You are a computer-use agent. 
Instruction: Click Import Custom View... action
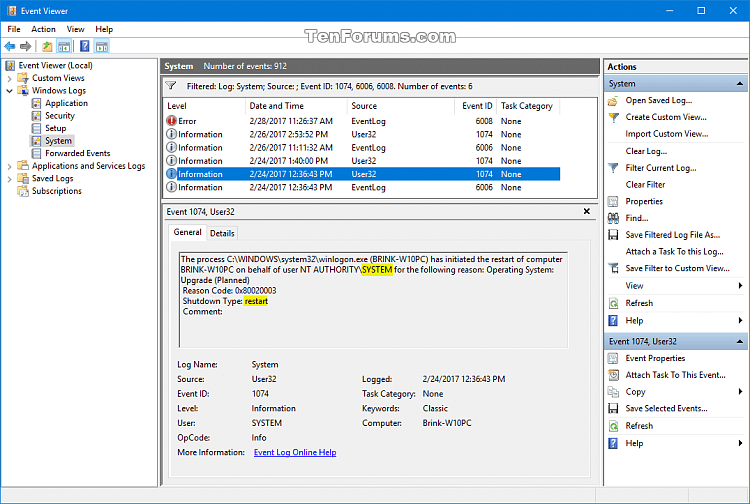click(x=667, y=134)
